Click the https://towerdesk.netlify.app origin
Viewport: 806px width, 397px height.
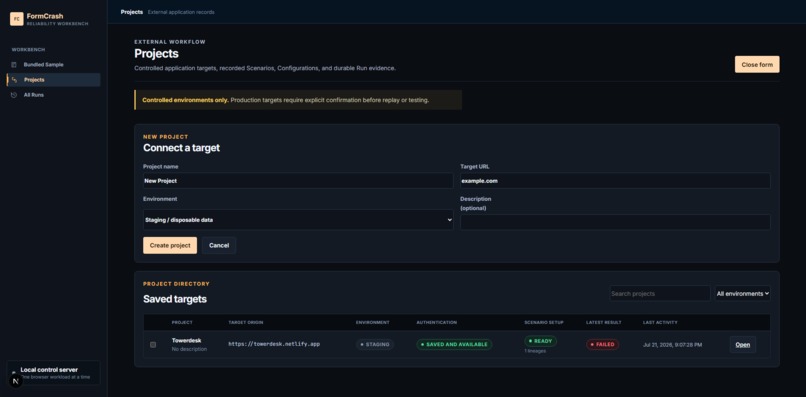(x=274, y=344)
